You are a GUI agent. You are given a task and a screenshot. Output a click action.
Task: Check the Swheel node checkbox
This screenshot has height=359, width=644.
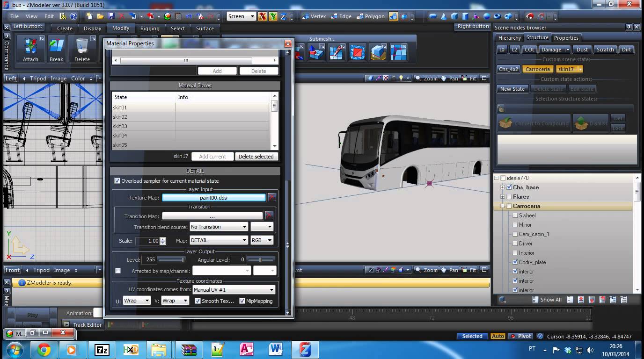(515, 215)
